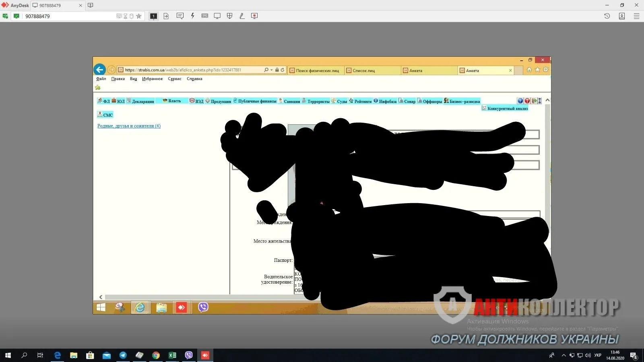The width and height of the screenshot is (644, 362).
Task: Expand the address bar search dropdown arrow
Action: point(272,70)
